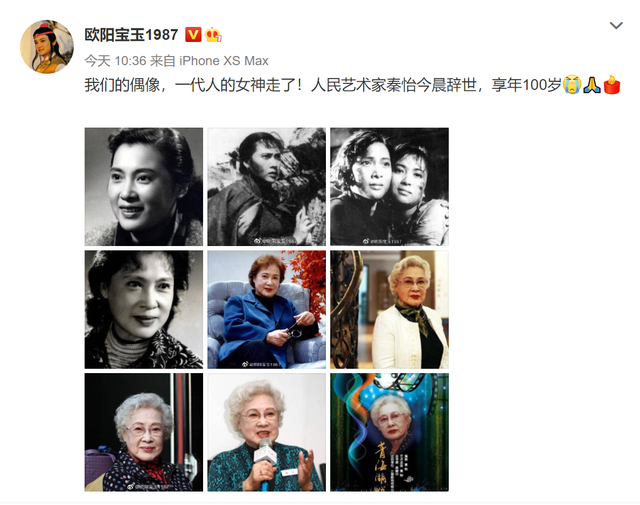Click the 今天 10:36 timestamp link

[x=116, y=61]
